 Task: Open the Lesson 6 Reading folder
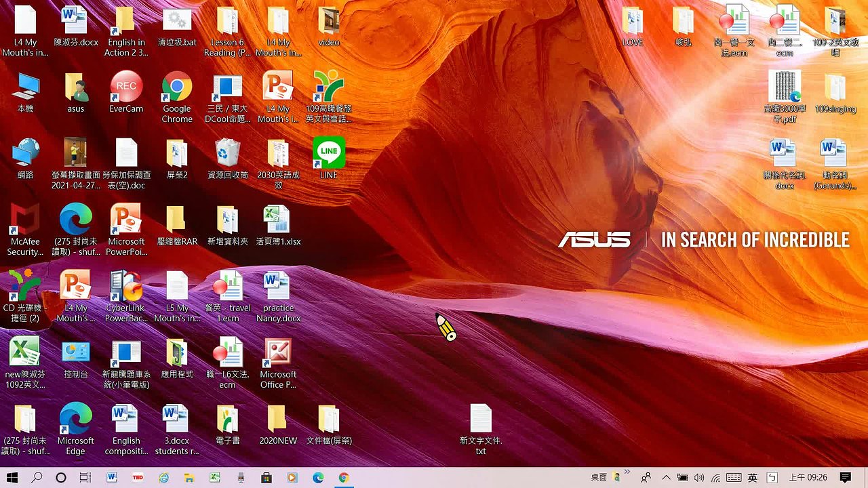point(227,32)
